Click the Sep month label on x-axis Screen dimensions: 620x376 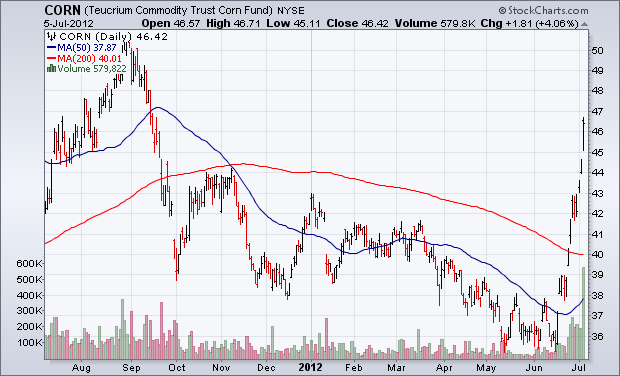click(x=131, y=368)
